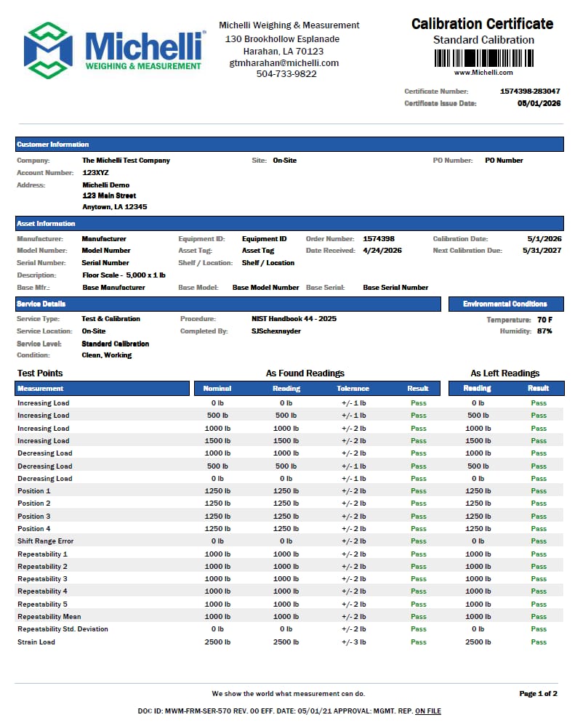This screenshot has width=575, height=728.
Task: Click humidity value 87%
Action: [x=544, y=331]
